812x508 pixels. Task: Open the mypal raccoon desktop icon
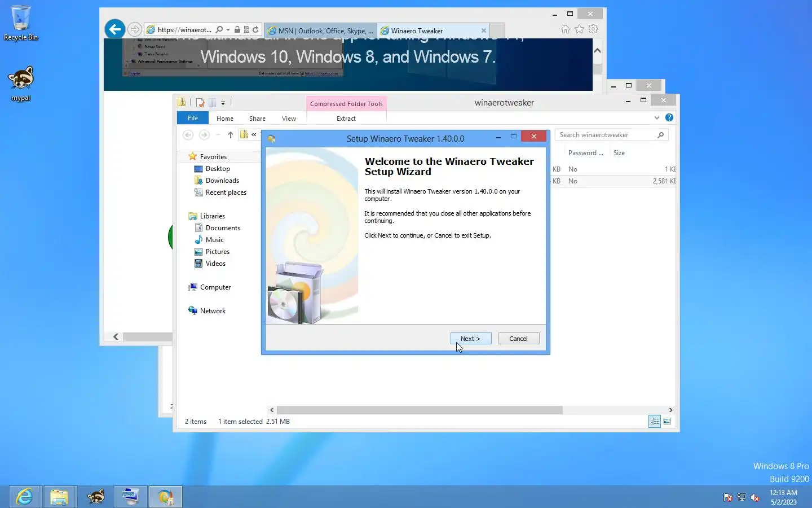click(21, 84)
